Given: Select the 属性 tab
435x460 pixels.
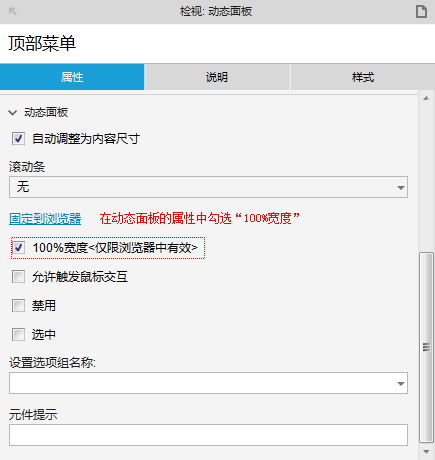Looking at the screenshot, I should 72,77.
